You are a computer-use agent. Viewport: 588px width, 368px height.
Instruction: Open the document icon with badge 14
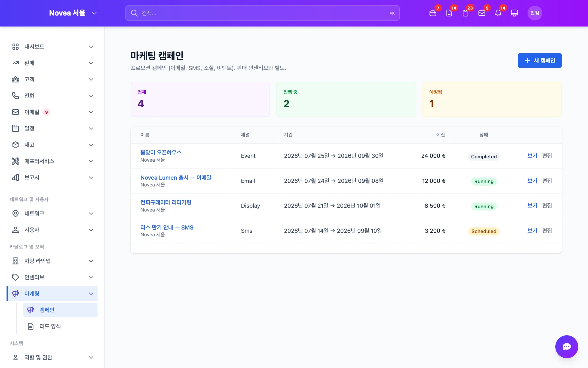pyautogui.click(x=449, y=13)
